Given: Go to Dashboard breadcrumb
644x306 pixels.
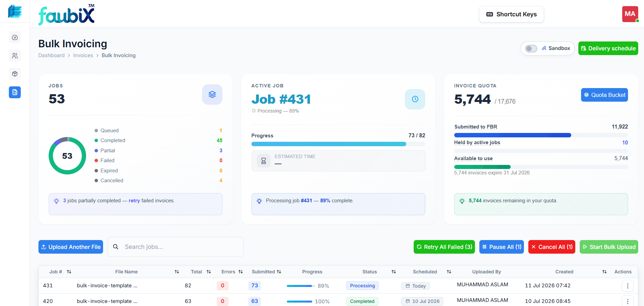Looking at the screenshot, I should [51, 55].
